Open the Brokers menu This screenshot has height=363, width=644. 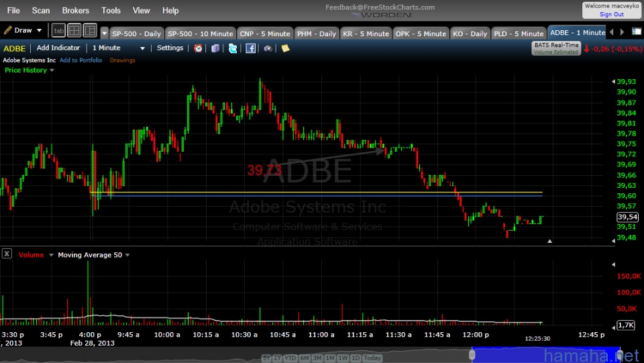pos(76,11)
